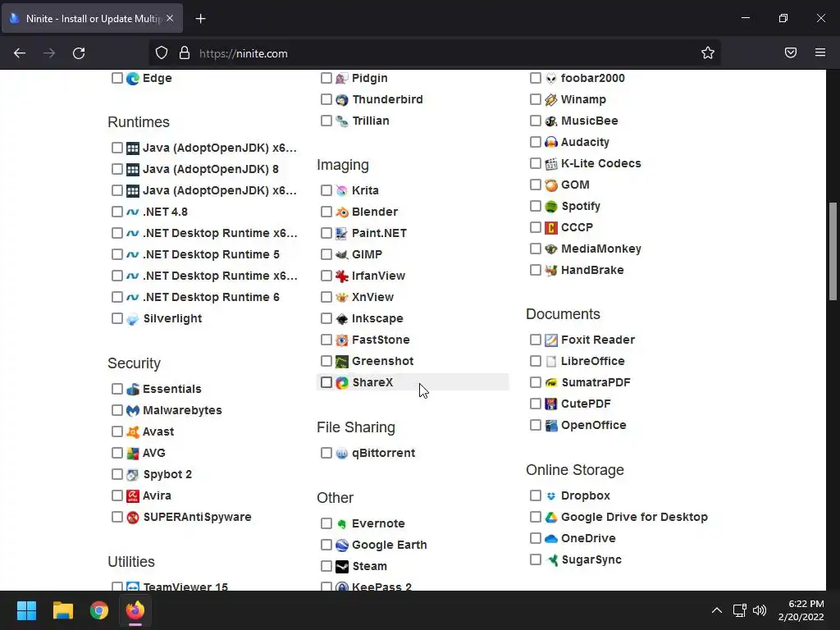840x630 pixels.
Task: Click the Inkscape icon
Action: (342, 319)
